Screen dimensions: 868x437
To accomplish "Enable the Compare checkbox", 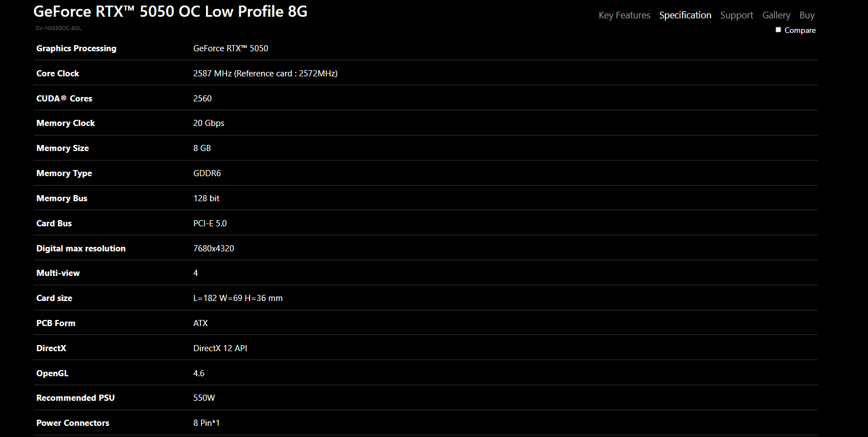I will [778, 30].
